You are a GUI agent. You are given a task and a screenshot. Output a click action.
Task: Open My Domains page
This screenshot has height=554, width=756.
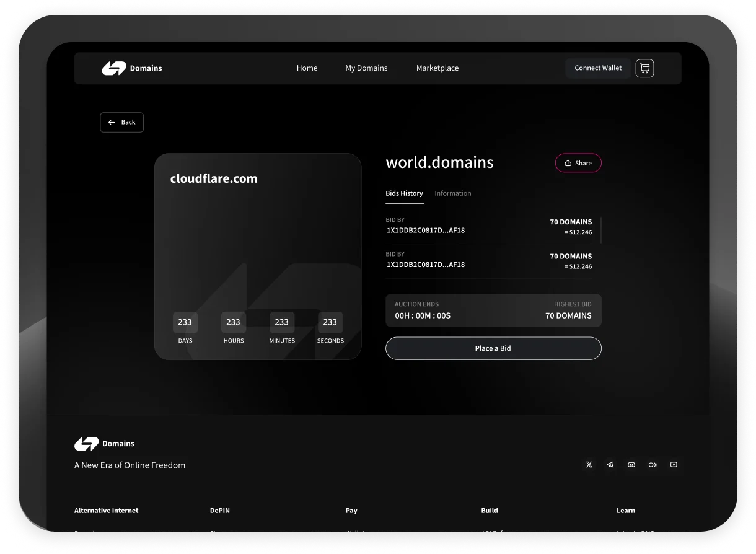(x=366, y=68)
